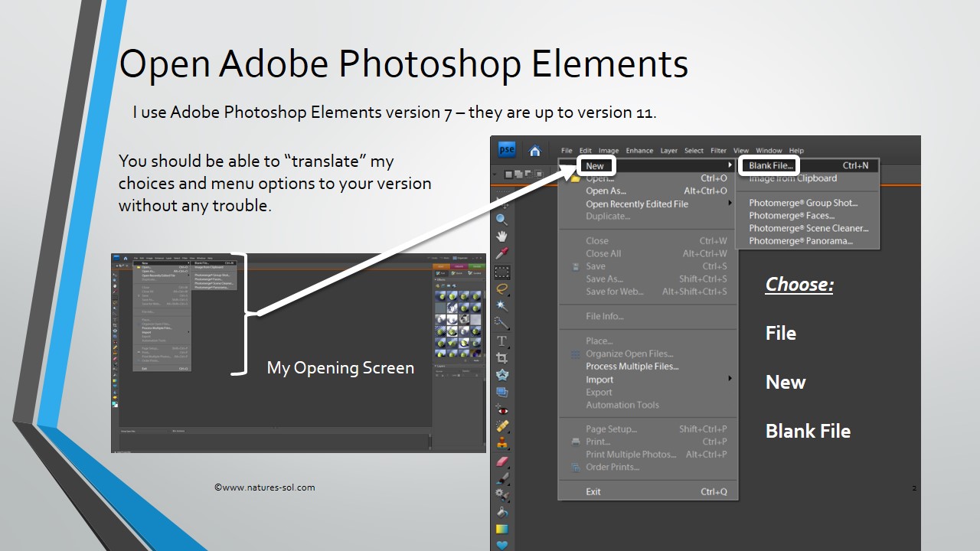Image resolution: width=980 pixels, height=551 pixels.
Task: Select the Brush tool
Action: point(501,478)
